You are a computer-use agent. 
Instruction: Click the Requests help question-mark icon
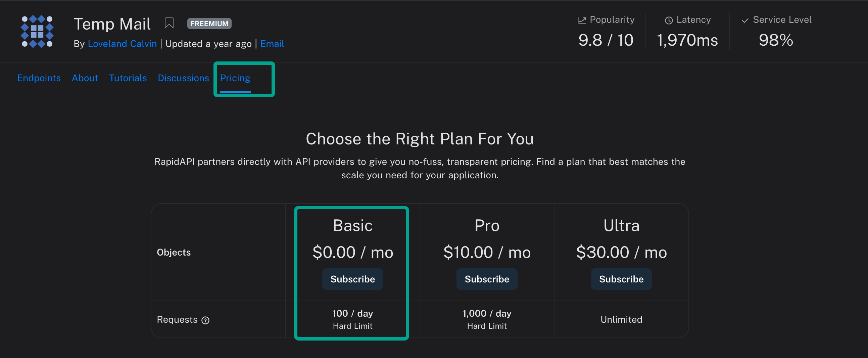click(205, 320)
